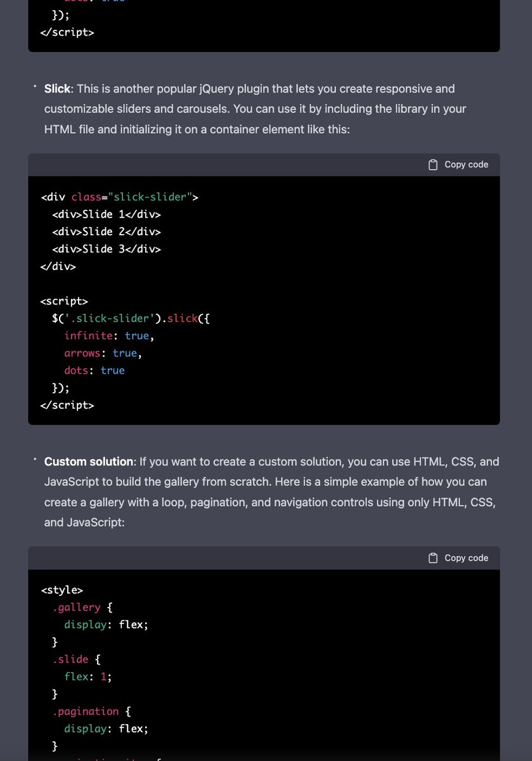Screen dimensions: 532x761
Task: Click the "flex: 1;" property line
Action: coord(88,677)
